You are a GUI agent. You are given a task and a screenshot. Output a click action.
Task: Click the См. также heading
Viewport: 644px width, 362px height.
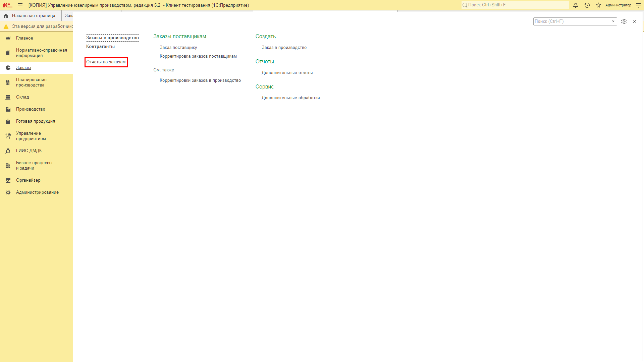[x=164, y=70]
